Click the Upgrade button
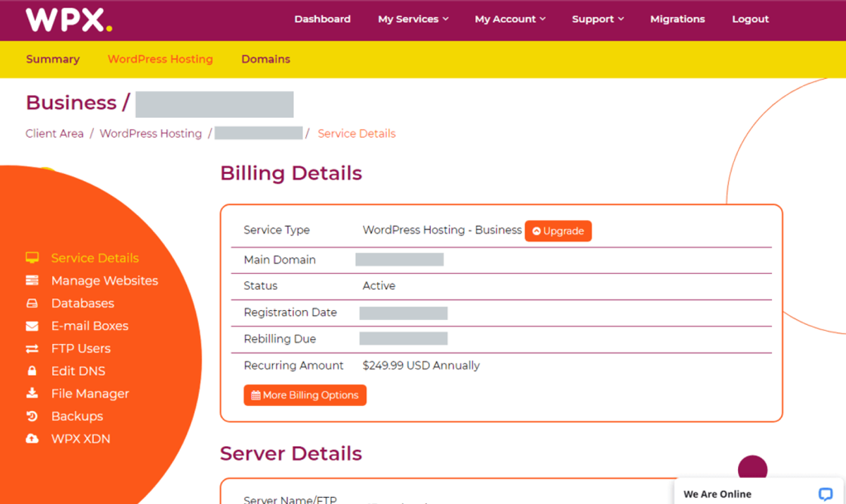 point(558,231)
